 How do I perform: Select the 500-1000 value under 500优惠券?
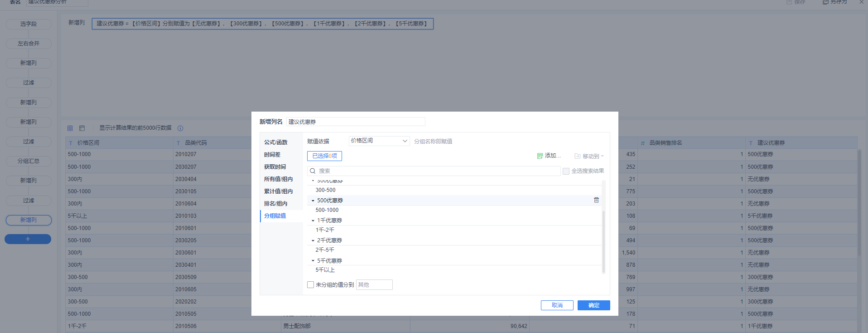click(454, 210)
